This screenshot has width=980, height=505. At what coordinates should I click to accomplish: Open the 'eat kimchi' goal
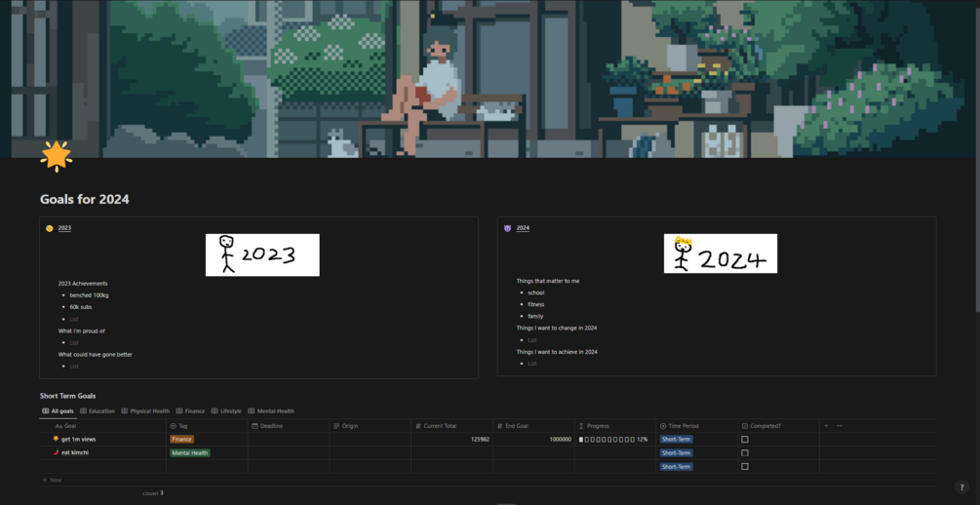click(75, 452)
